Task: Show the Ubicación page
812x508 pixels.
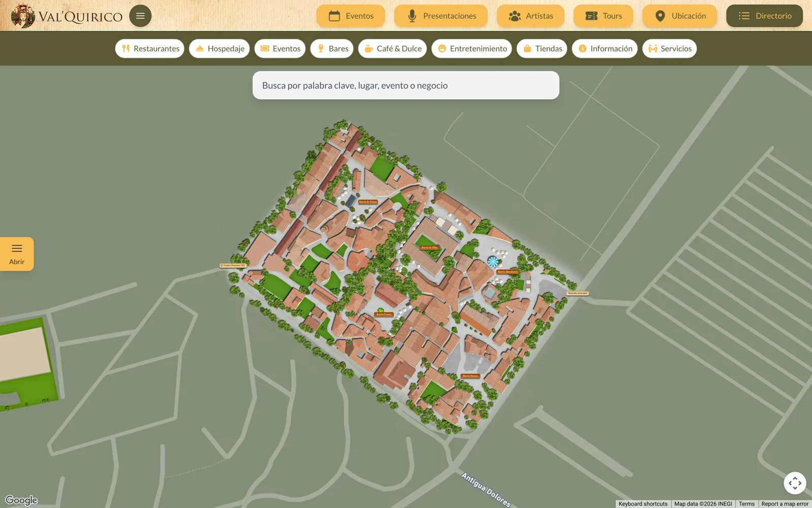Action: [x=680, y=16]
